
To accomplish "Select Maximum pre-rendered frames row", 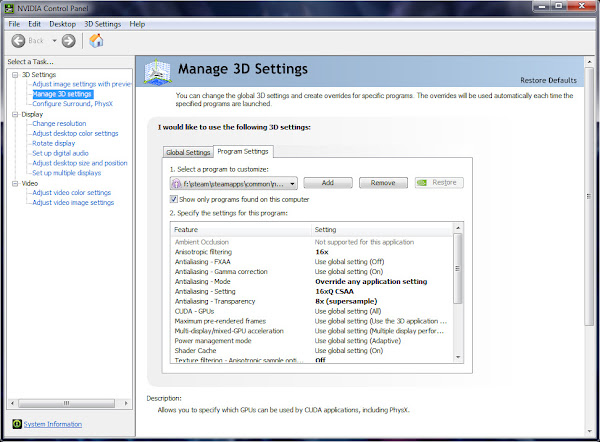I will [x=312, y=321].
